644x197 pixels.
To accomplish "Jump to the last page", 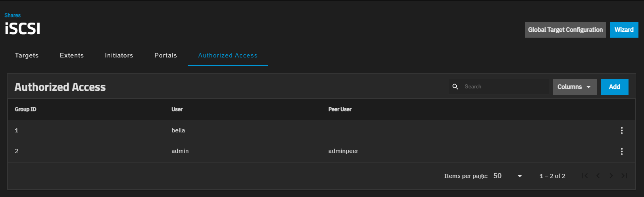I will click(x=624, y=176).
